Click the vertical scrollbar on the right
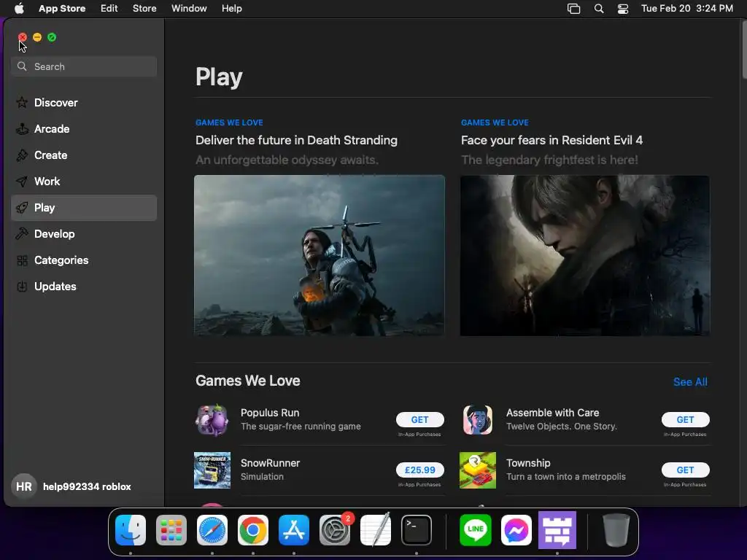 [x=744, y=50]
